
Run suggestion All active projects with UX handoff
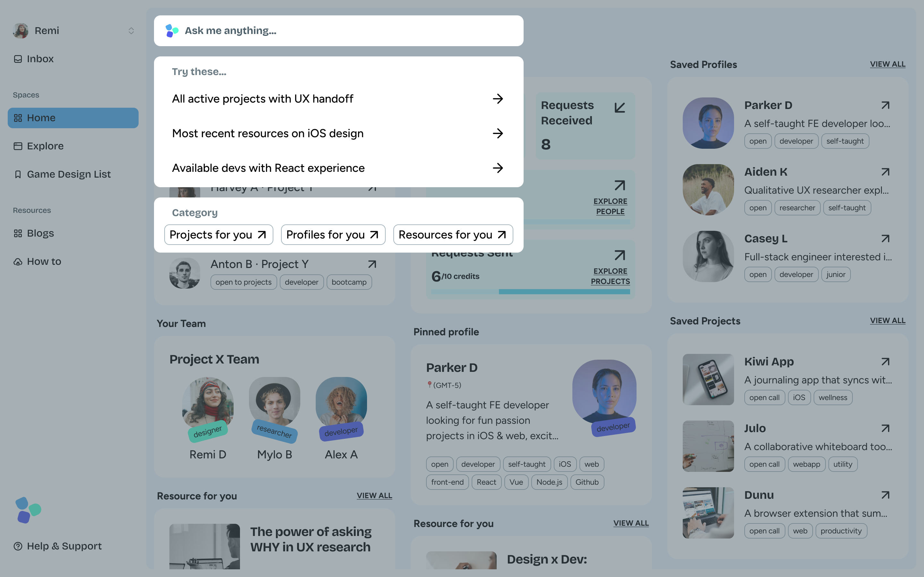(x=338, y=99)
